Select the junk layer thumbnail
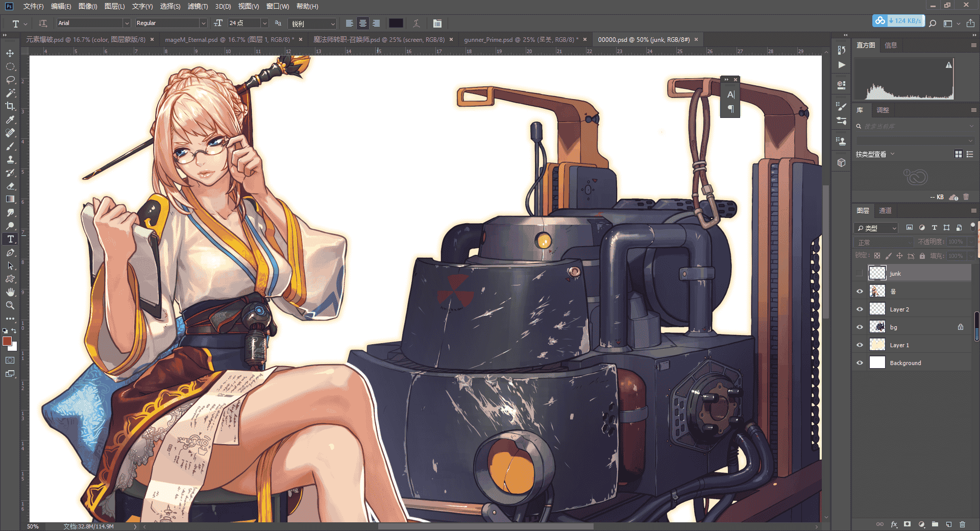Image resolution: width=980 pixels, height=531 pixels. (877, 273)
